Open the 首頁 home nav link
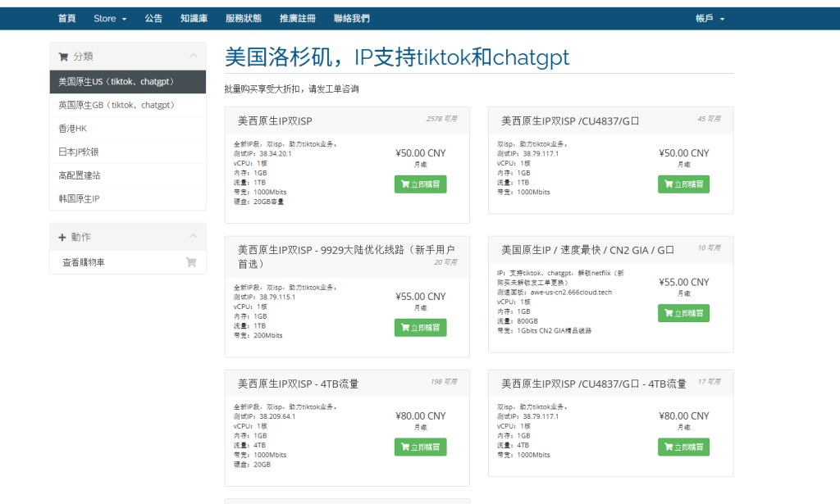The width and height of the screenshot is (840, 504). [x=67, y=18]
